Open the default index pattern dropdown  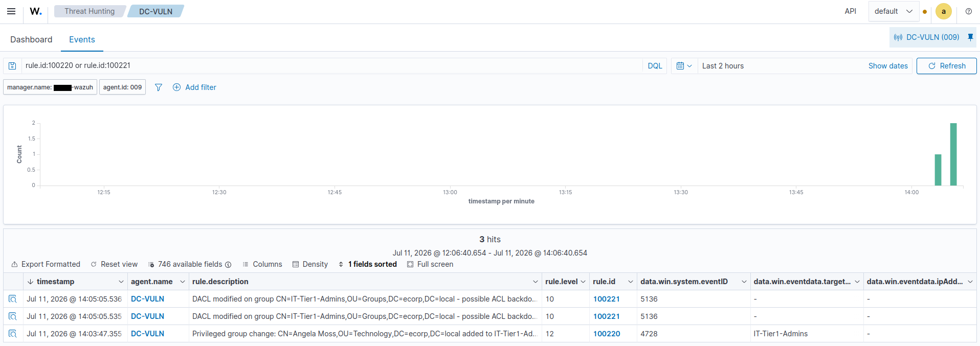point(893,11)
